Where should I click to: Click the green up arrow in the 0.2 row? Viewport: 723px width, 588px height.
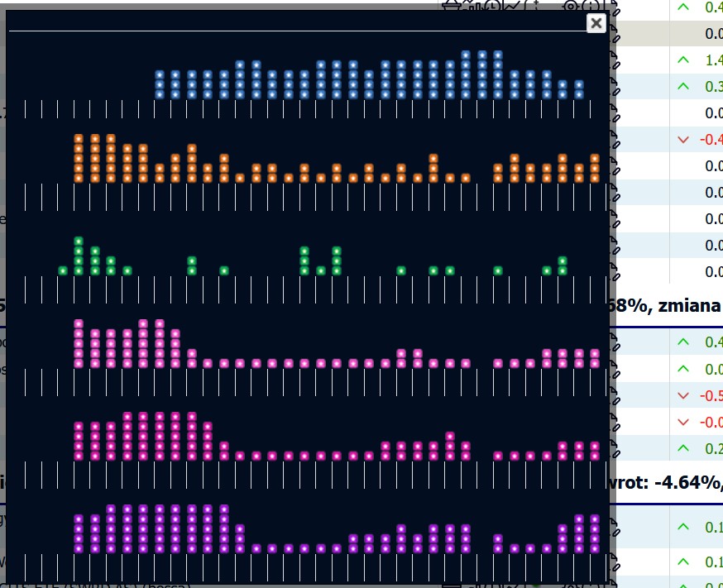click(x=682, y=448)
